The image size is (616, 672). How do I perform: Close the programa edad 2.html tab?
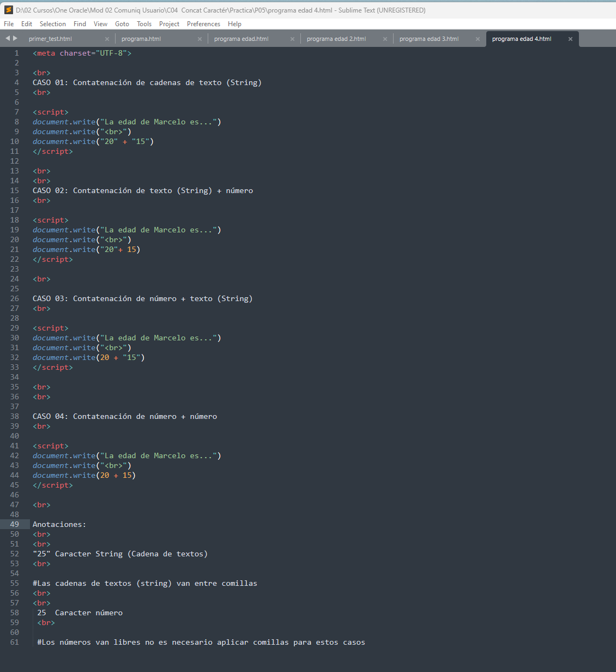pos(385,39)
